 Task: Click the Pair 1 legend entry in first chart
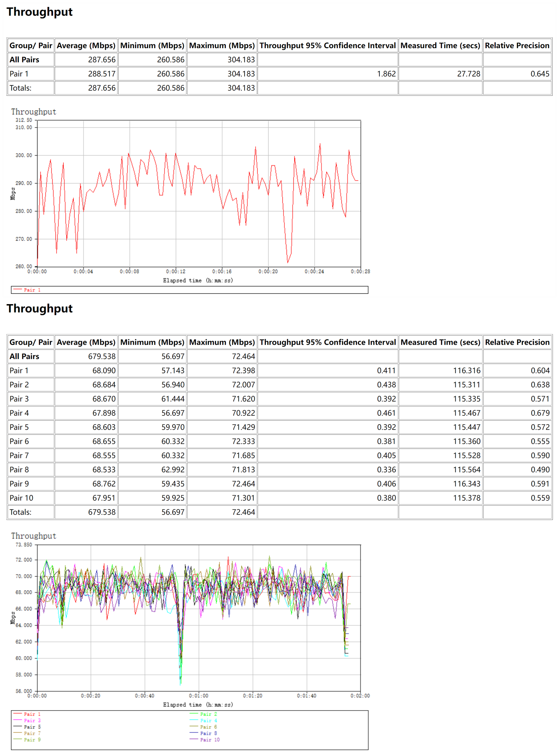point(32,290)
